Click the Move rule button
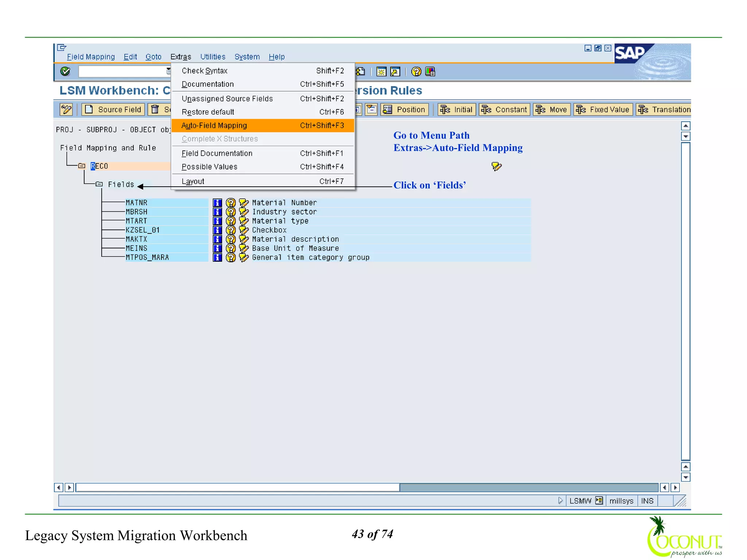This screenshot has width=747, height=560. tap(551, 109)
